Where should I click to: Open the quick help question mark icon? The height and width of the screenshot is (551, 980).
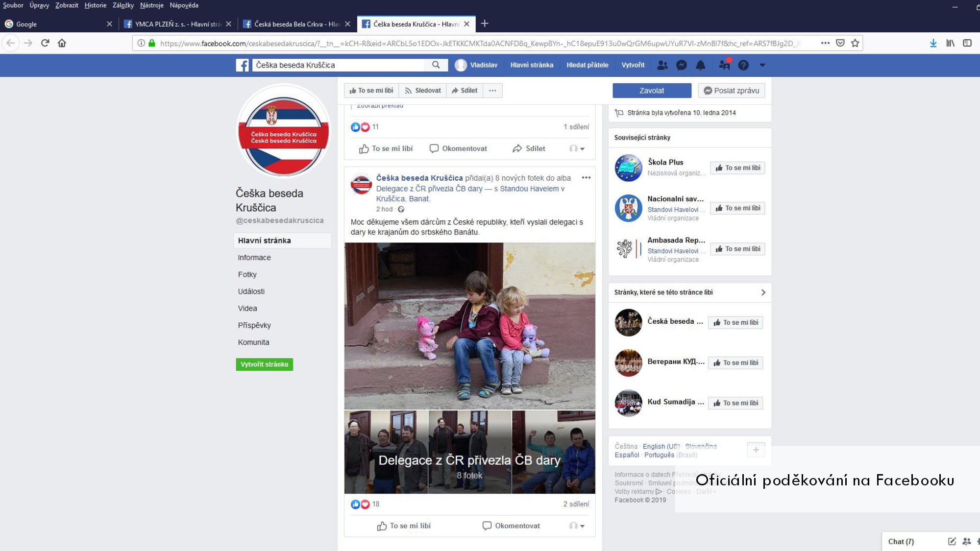click(x=743, y=65)
